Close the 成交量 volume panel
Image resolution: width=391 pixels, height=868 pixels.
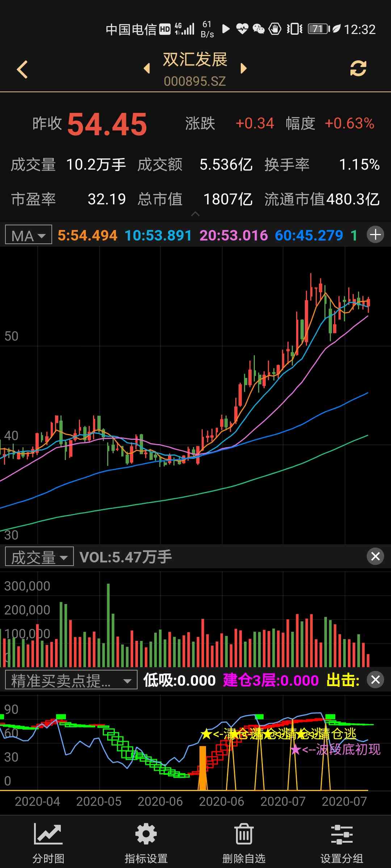click(x=375, y=556)
